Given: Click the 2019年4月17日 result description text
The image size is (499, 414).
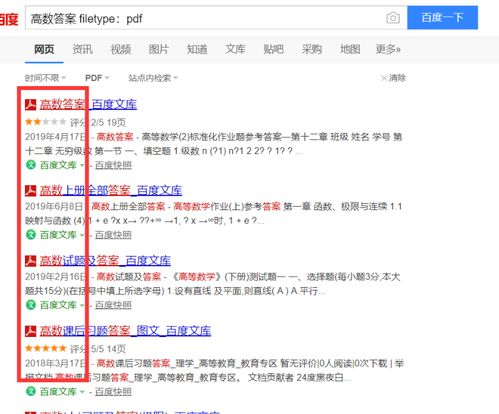Looking at the screenshot, I should (214, 144).
